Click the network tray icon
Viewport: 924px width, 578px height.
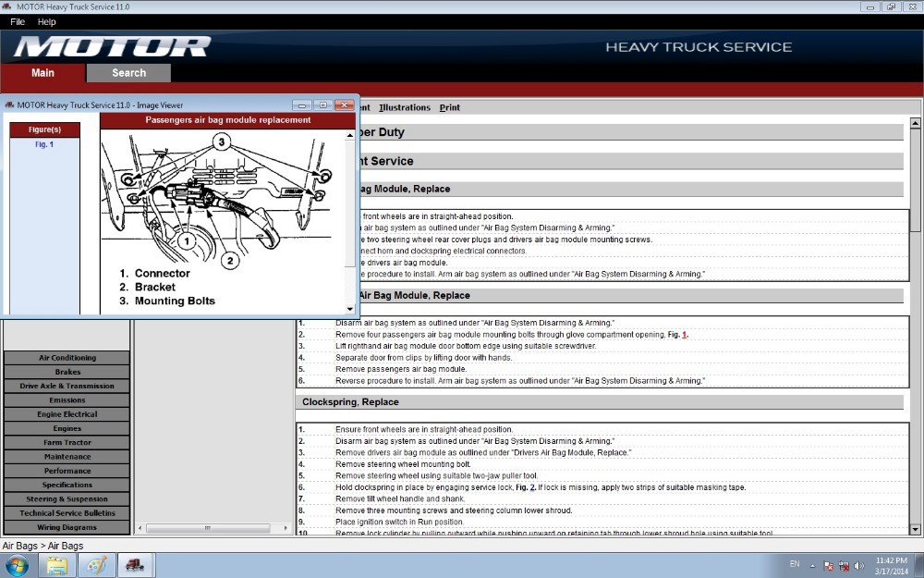point(844,566)
